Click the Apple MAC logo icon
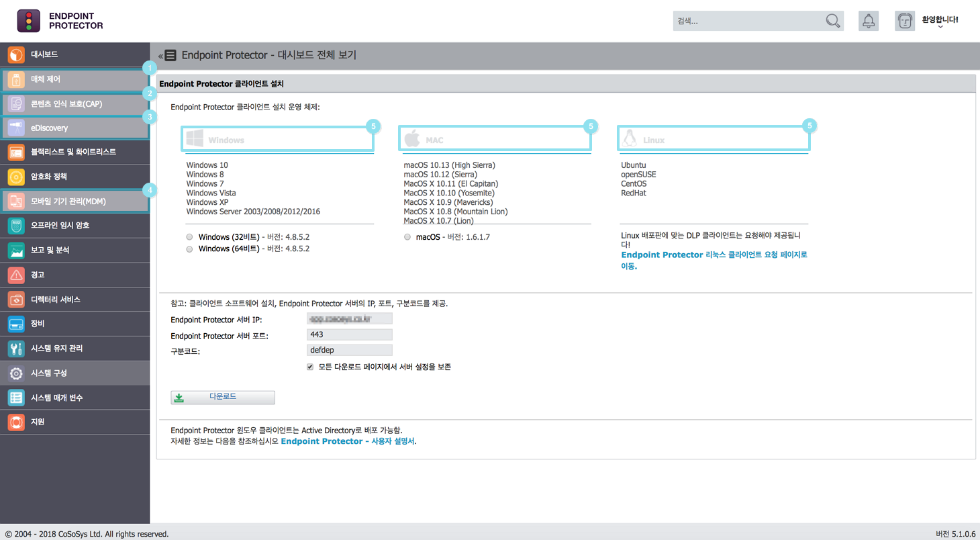Viewport: 980px width, 540px height. (x=412, y=139)
